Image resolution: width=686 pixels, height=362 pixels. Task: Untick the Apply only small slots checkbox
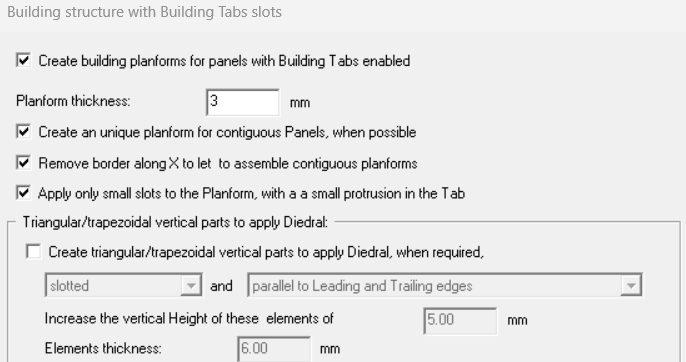[24, 193]
